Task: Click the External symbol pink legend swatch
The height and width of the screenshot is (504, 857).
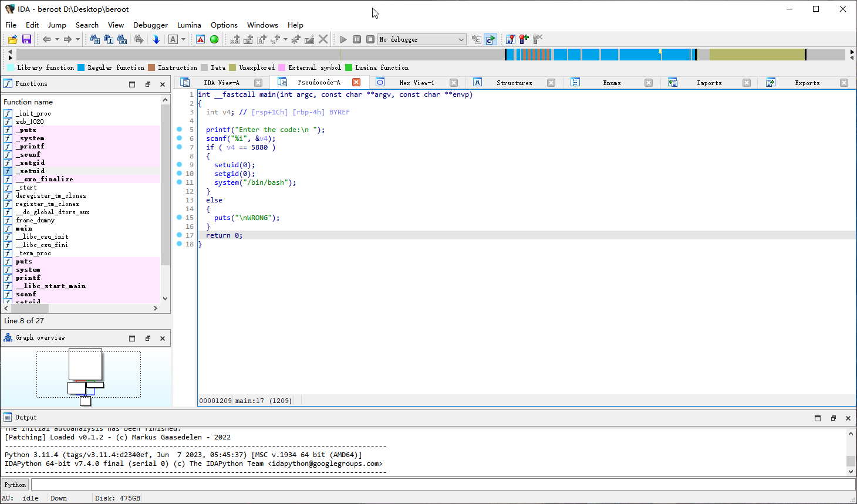Action: (282, 67)
